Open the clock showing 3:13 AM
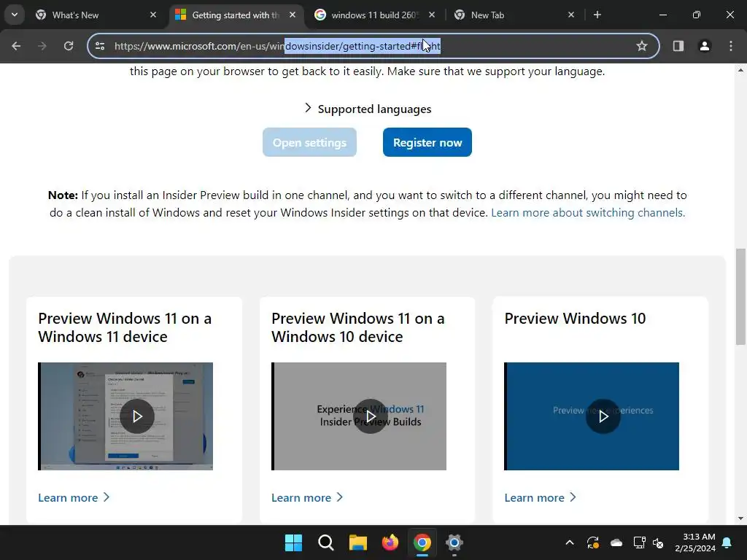 click(695, 542)
